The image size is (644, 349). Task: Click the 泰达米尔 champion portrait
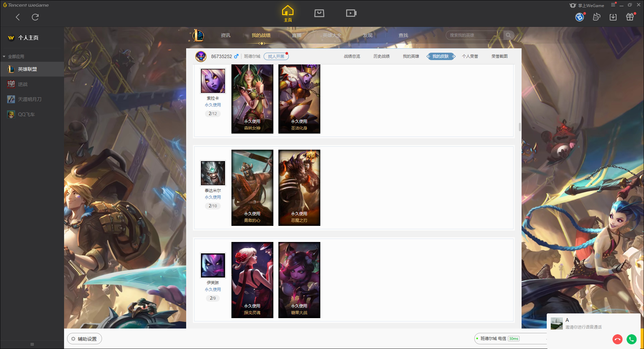pos(213,173)
